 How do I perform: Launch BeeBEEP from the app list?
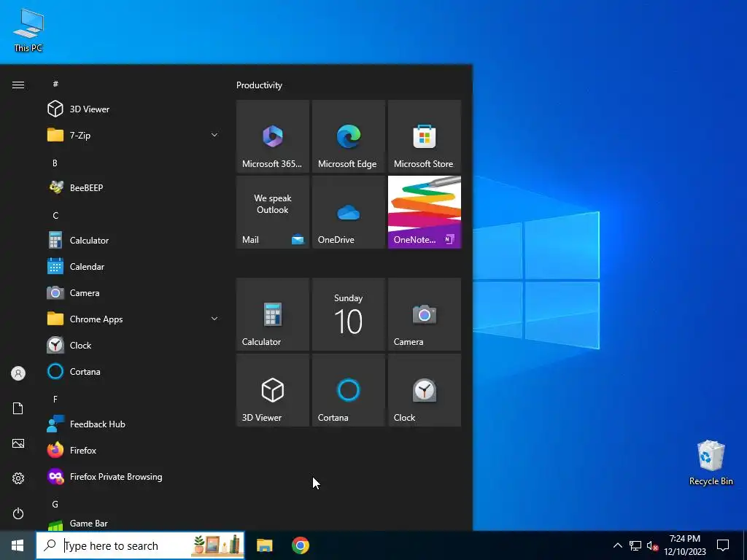pos(133,187)
